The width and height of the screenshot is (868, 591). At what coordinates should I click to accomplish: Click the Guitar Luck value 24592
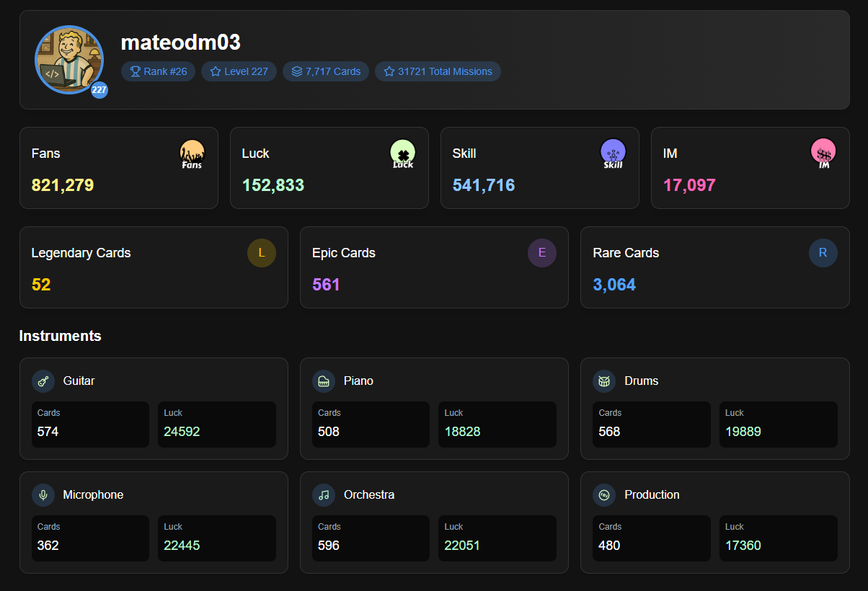click(182, 432)
